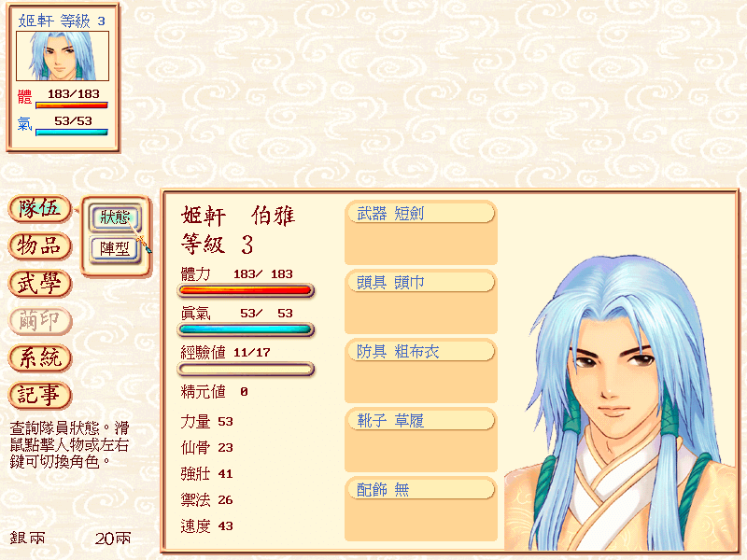Click the 靴子 草履 boots slot
The image size is (747, 560).
(421, 439)
